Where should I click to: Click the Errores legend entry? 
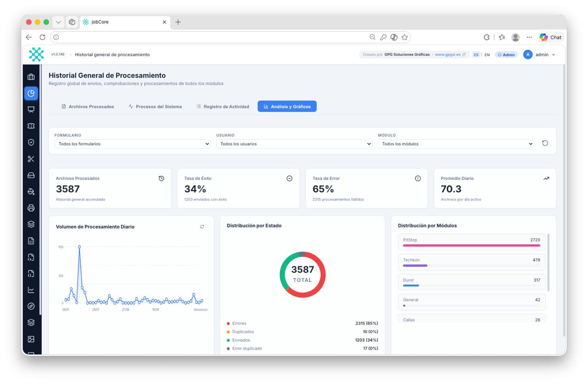[x=302, y=323]
